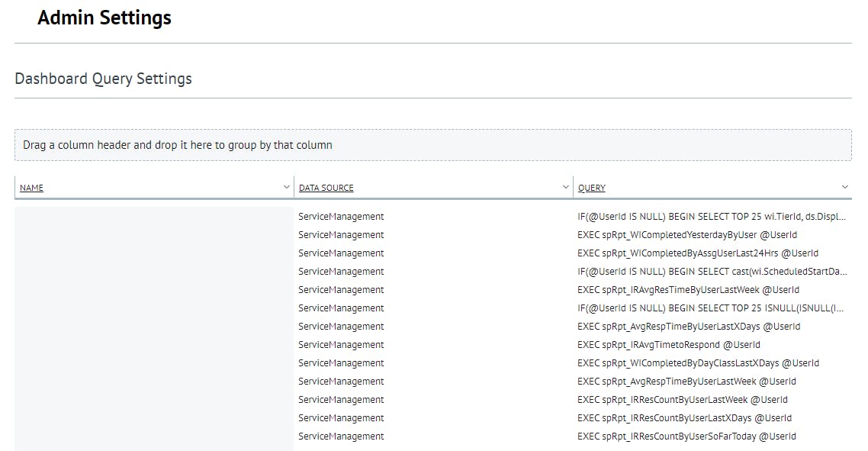
Task: Sort by the DATA SOURCE column header
Action: (x=326, y=188)
